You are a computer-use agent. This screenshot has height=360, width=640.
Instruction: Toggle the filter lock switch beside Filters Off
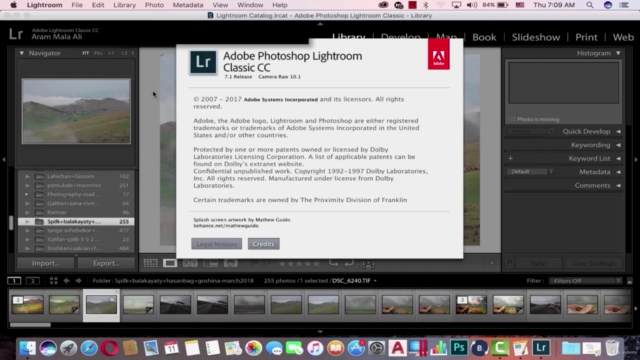click(629, 281)
